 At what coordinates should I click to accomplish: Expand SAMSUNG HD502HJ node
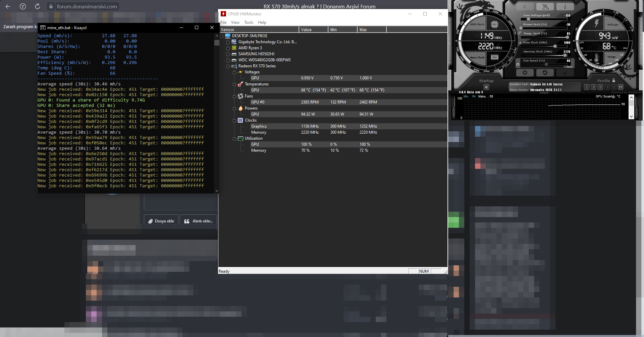tap(228, 54)
